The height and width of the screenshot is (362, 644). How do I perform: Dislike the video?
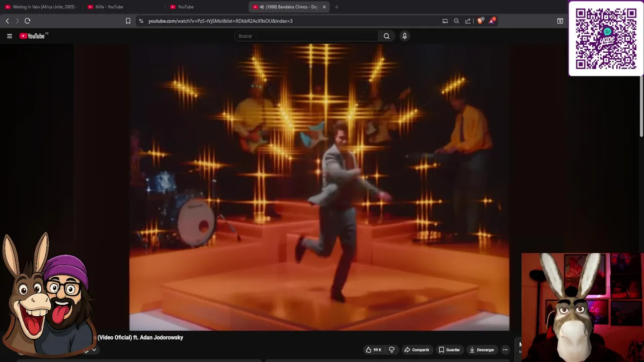tap(392, 350)
